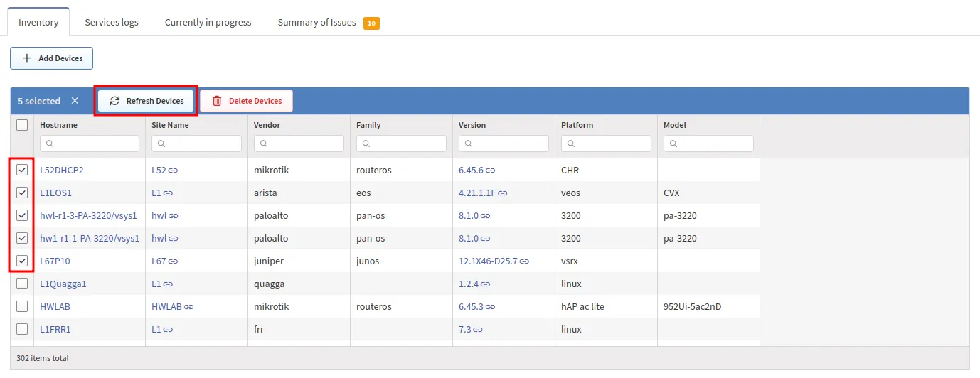
Task: Open the Currently in progress tab
Action: [208, 22]
